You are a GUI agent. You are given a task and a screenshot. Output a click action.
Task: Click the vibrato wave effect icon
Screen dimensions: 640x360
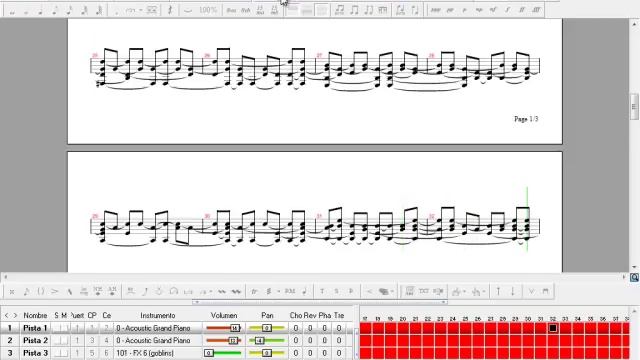222,291
